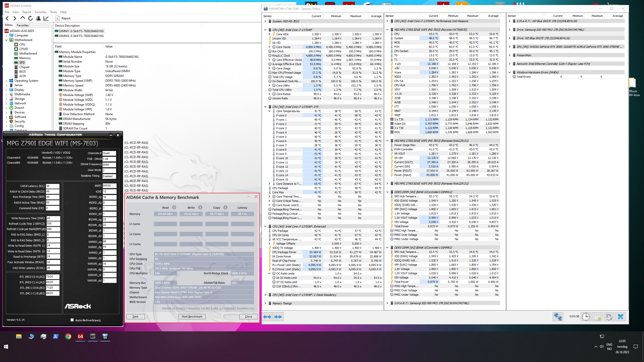Open AIDA64 user/favorites toolbar icon
Screen dimensions: 644x362
click(38, 18)
